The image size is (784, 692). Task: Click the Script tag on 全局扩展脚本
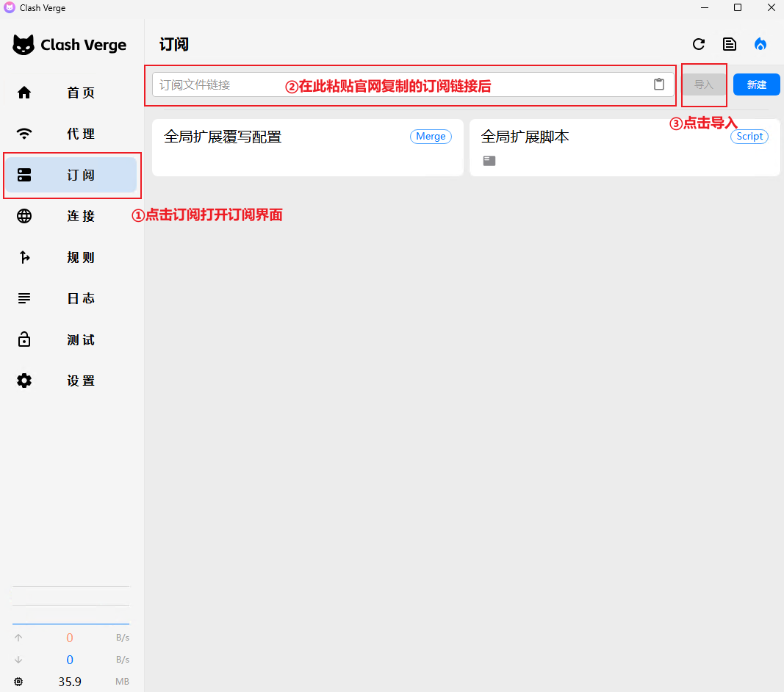tap(749, 137)
